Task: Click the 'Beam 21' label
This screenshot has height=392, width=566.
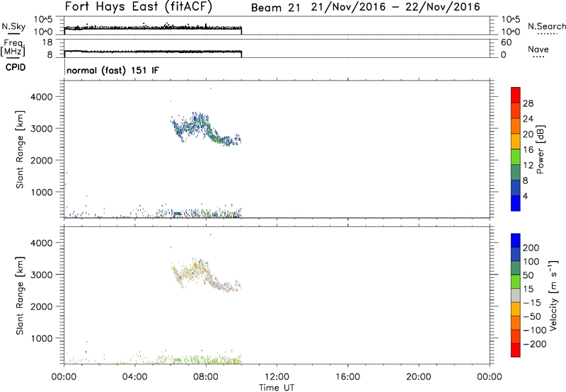Action: click(275, 8)
